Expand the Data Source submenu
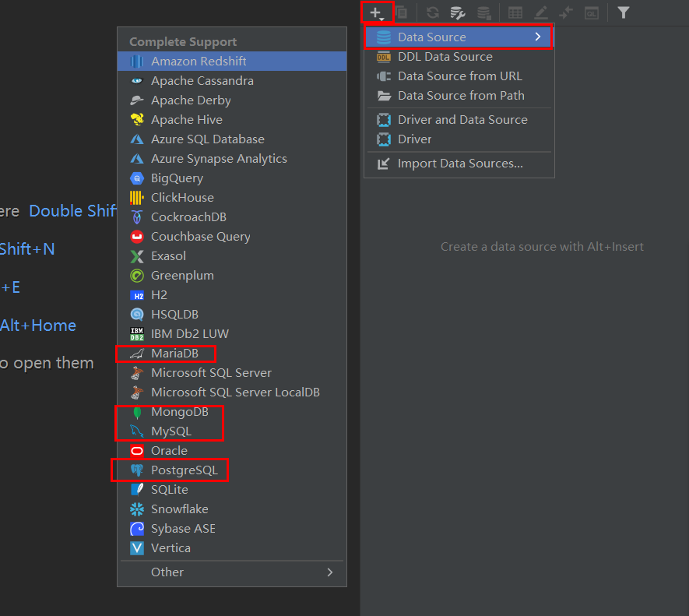The width and height of the screenshot is (689, 616). [x=459, y=37]
